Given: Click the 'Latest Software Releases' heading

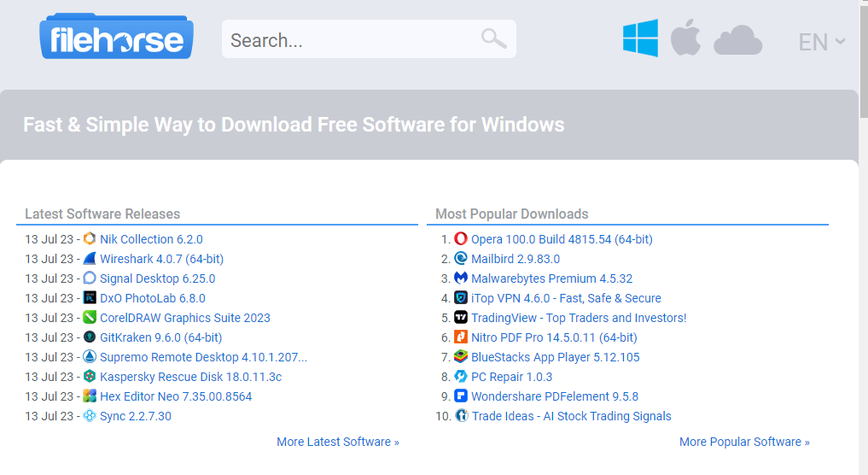Looking at the screenshot, I should tap(102, 214).
